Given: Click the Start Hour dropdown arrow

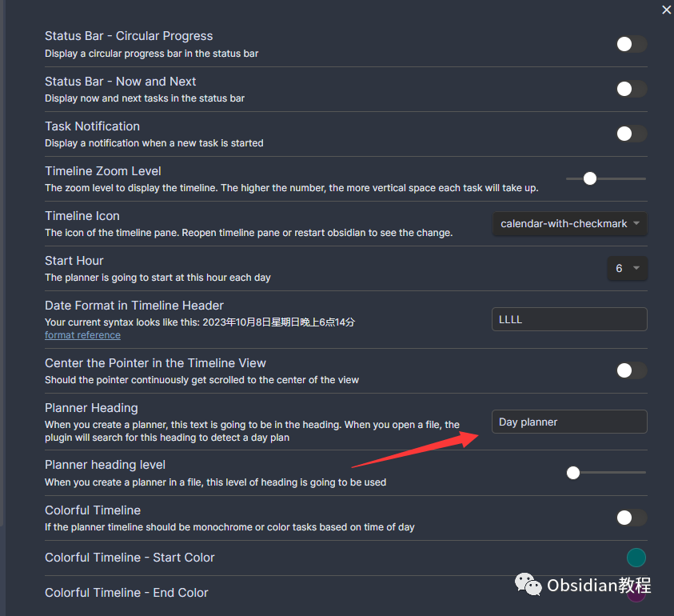Looking at the screenshot, I should 636,268.
